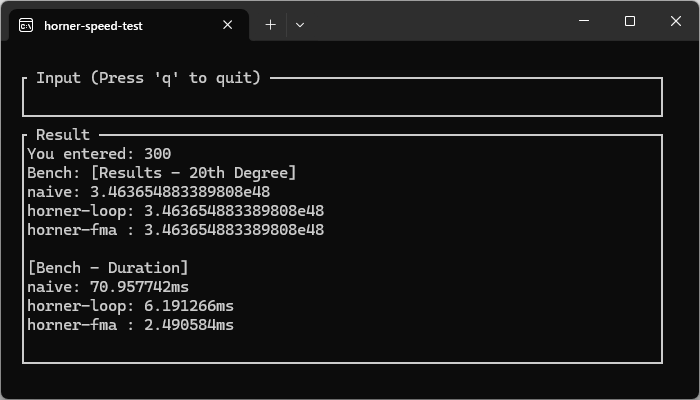Click inside the Input text box

pos(342,99)
